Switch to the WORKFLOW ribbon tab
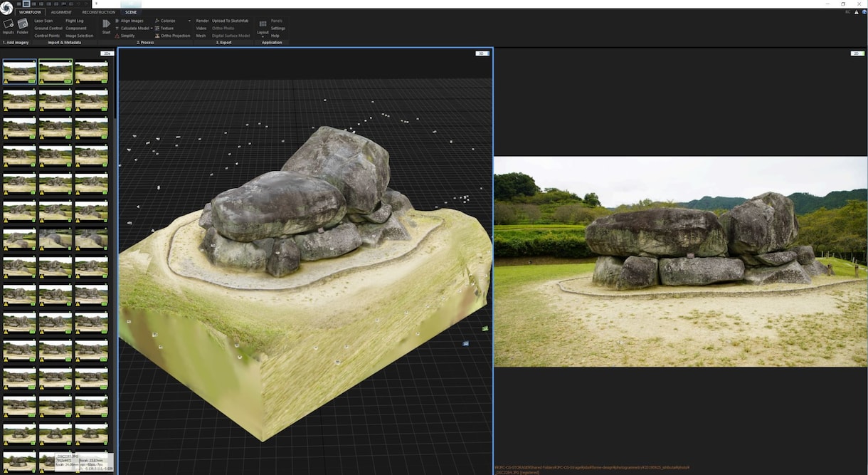The height and width of the screenshot is (475, 868). pos(31,12)
